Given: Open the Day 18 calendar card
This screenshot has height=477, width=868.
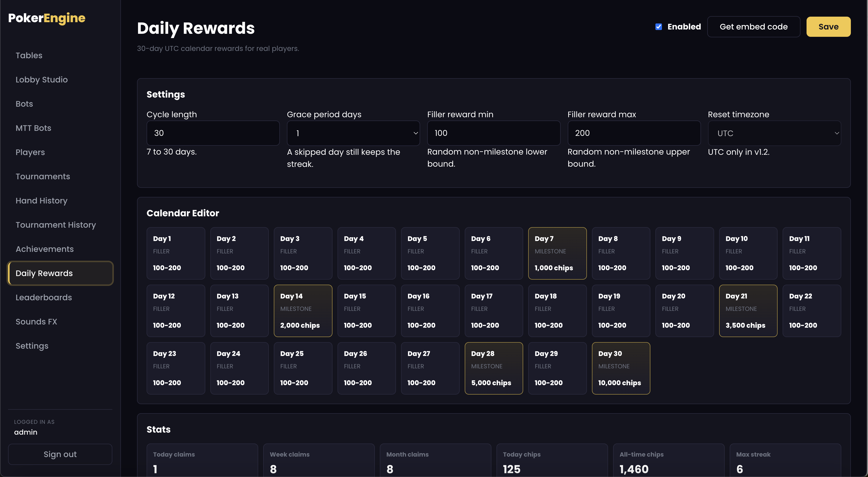Looking at the screenshot, I should tap(557, 311).
